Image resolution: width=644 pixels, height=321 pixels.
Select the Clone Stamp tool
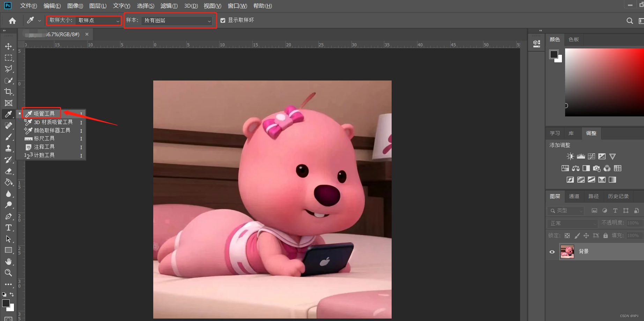[x=8, y=148]
